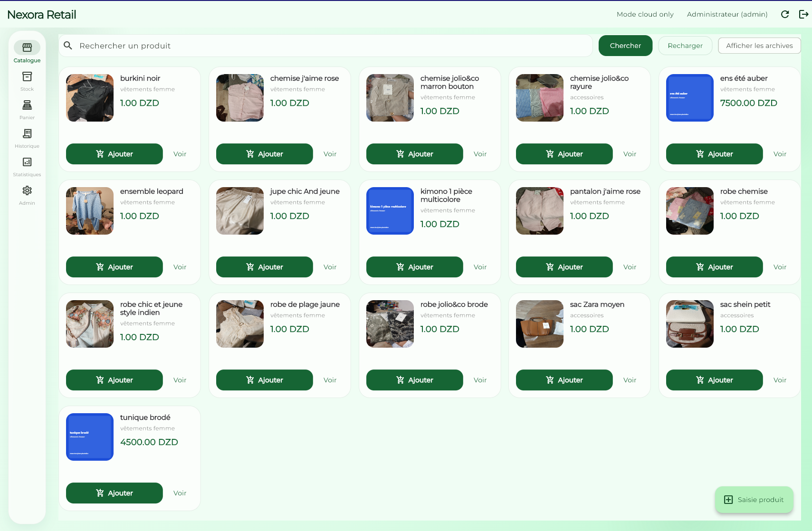The width and height of the screenshot is (812, 531).
Task: Click the Nexora Retail title
Action: [x=42, y=15]
